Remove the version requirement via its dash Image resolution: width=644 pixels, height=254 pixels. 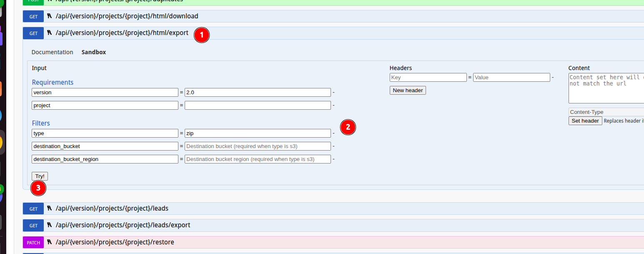333,93
